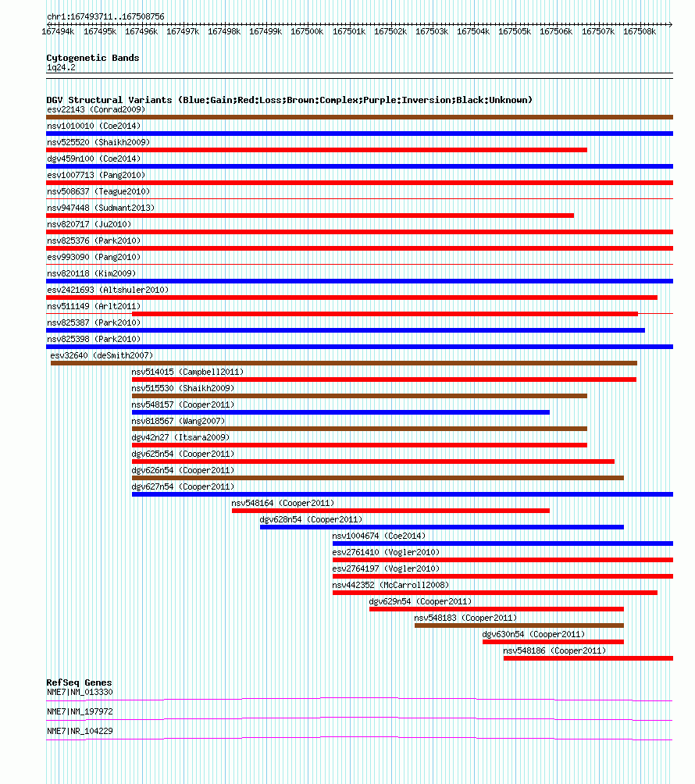Viewport: 695px width, 784px height.
Task: Click the NME7|NR_104229 gene label
Action: coord(80,731)
